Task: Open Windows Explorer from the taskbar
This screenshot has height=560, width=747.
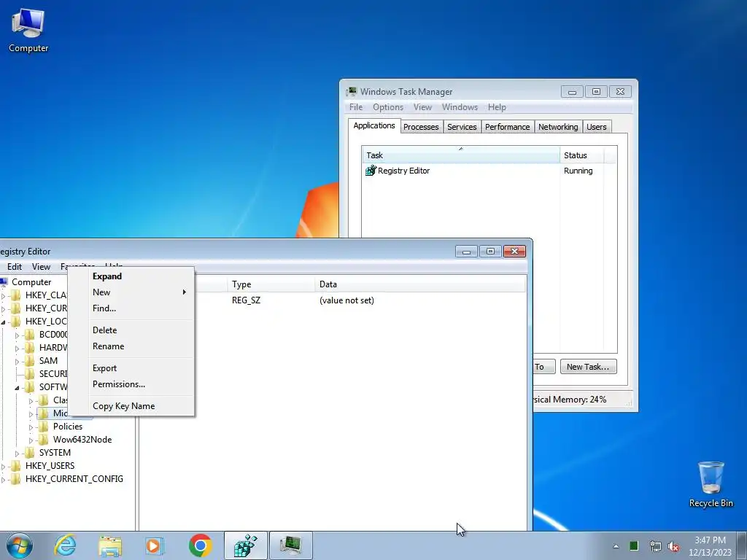Action: pyautogui.click(x=109, y=545)
